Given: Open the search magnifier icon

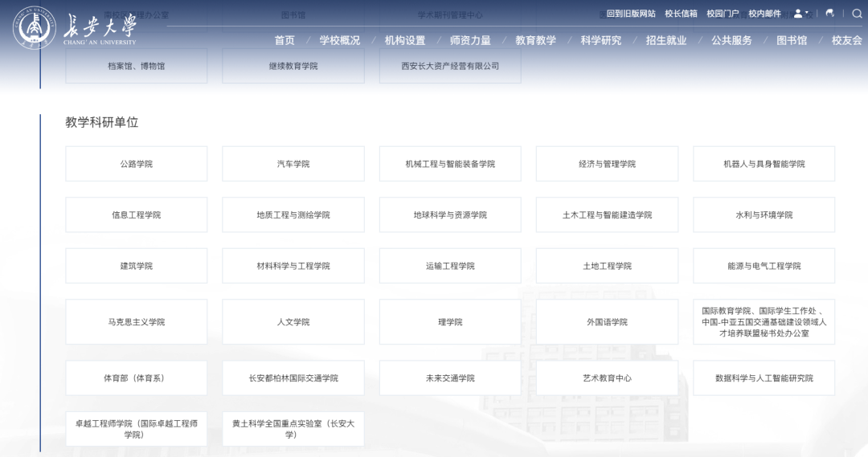Looking at the screenshot, I should (x=857, y=14).
